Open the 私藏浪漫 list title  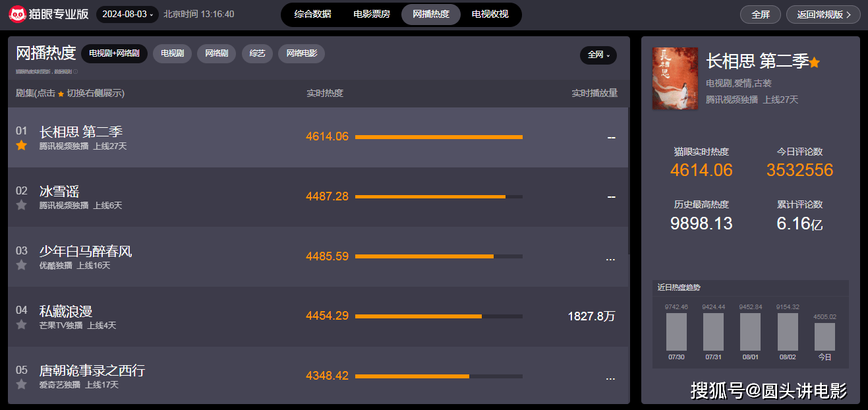click(66, 311)
